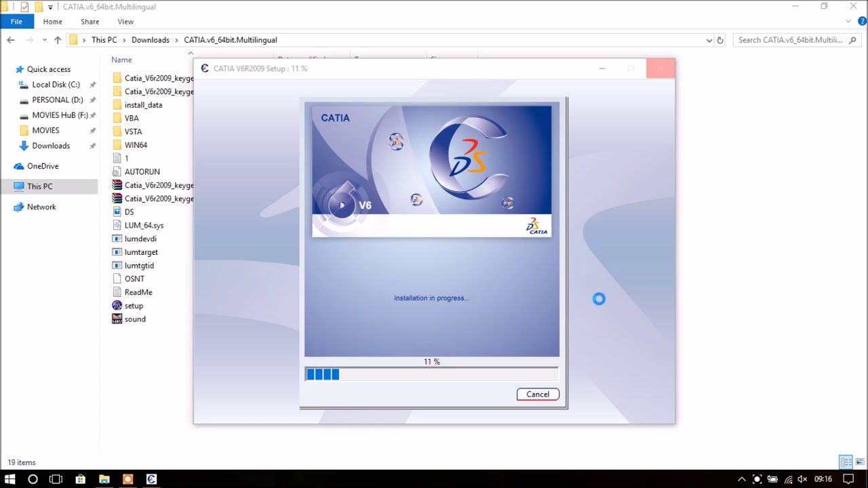Screen dimensions: 868x488
Task: Click the muted volume tray icon
Action: click(x=804, y=479)
